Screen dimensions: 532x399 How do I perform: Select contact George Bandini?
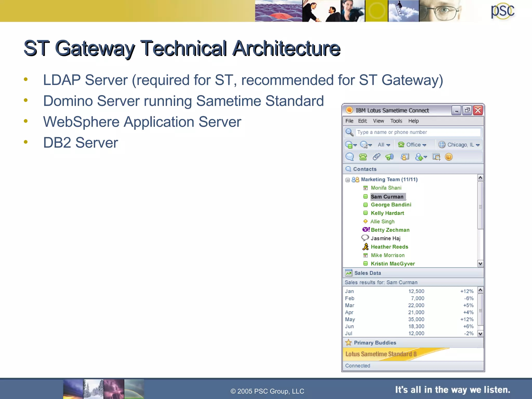[391, 205]
